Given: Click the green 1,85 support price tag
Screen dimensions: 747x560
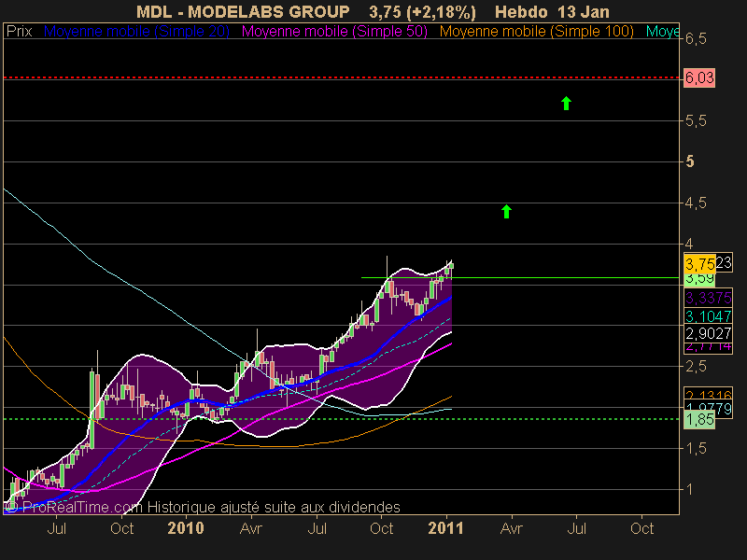Looking at the screenshot, I should [x=699, y=419].
